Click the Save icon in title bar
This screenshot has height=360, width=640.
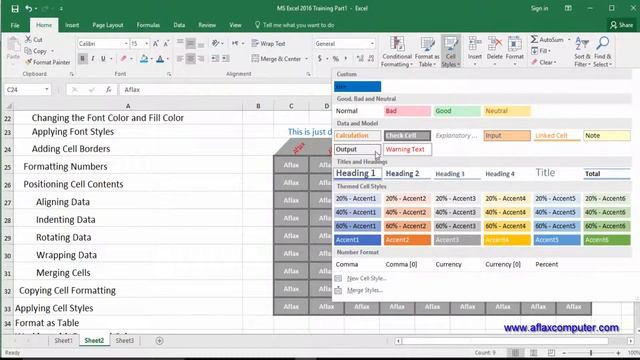click(x=15, y=9)
